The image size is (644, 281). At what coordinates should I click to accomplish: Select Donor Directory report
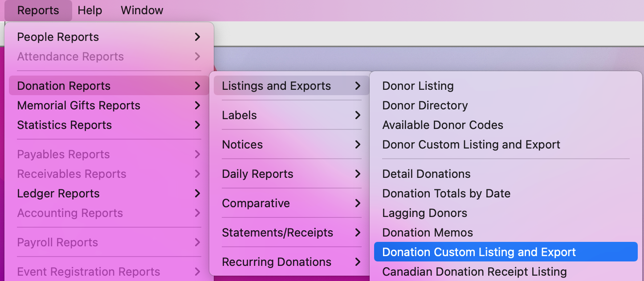(x=425, y=105)
